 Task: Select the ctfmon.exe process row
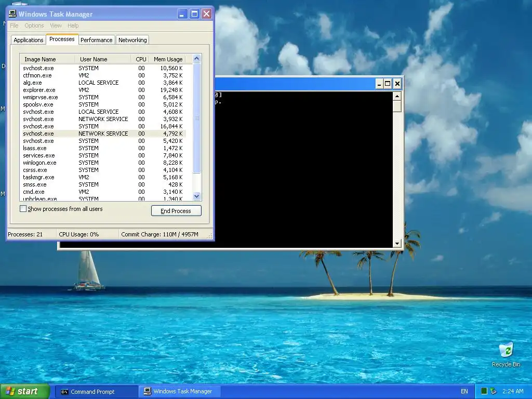point(103,75)
